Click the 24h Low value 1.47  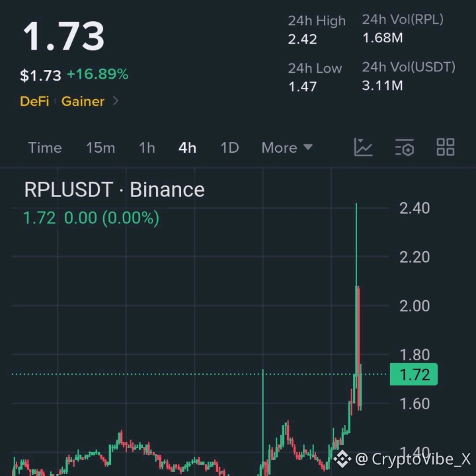coord(302,87)
